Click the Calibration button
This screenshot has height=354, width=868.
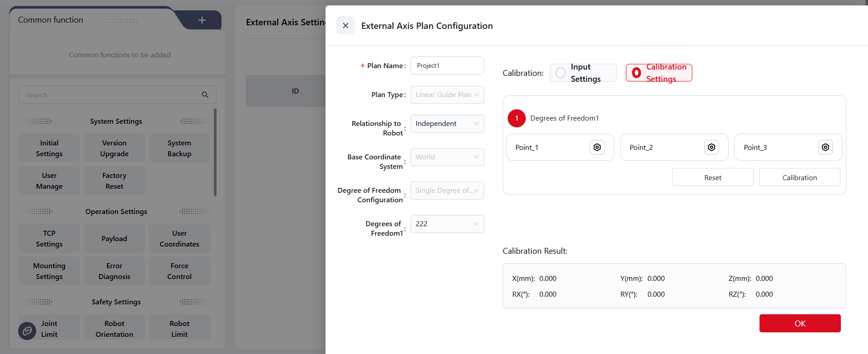tap(799, 177)
